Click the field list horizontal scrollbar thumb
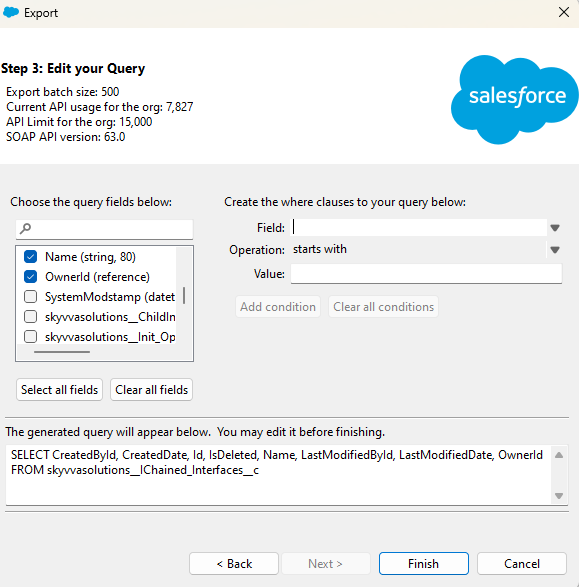Image resolution: width=579 pixels, height=587 pixels. point(62,352)
